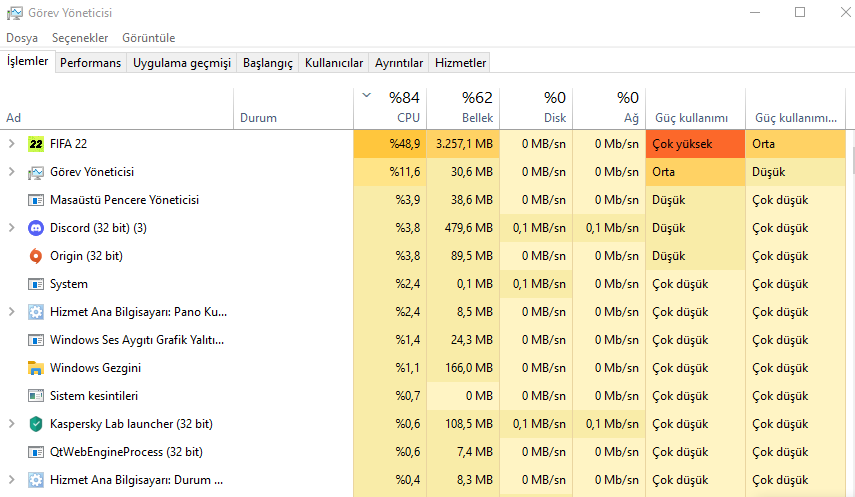Click FIFA 22's 3.257,1 MB memory value
The height and width of the screenshot is (497, 855).
464,144
